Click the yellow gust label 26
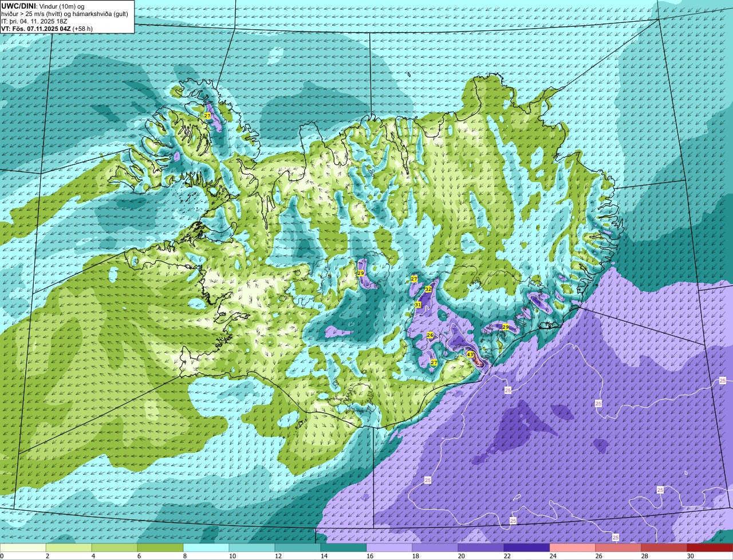 click(430, 335)
